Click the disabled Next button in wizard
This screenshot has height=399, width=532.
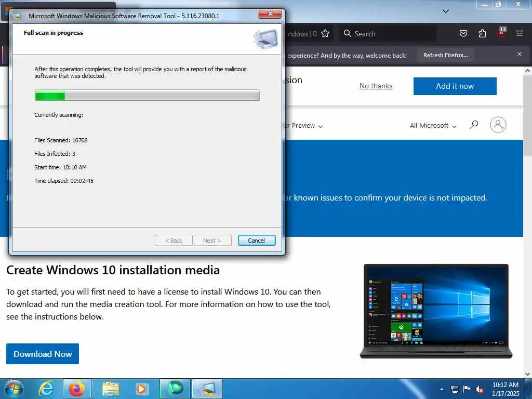(x=212, y=240)
